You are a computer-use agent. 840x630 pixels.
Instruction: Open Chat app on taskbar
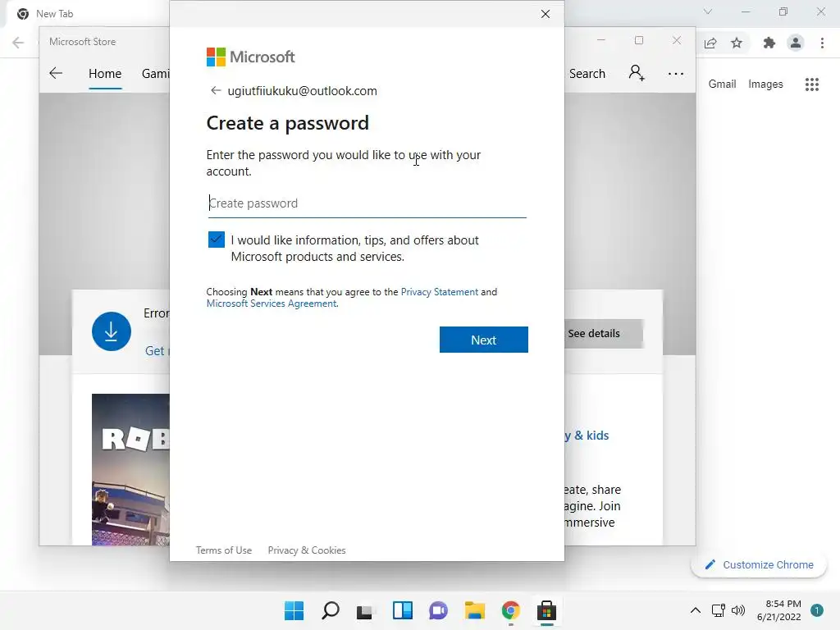[x=438, y=610]
